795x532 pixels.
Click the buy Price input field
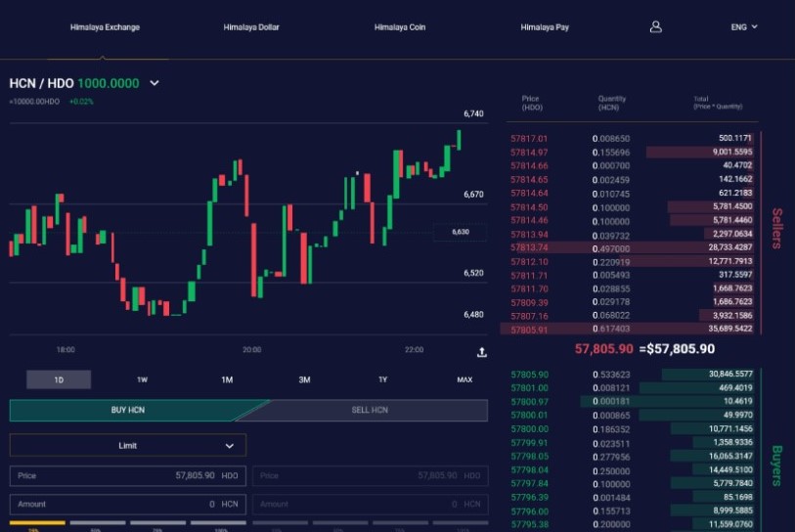point(128,475)
